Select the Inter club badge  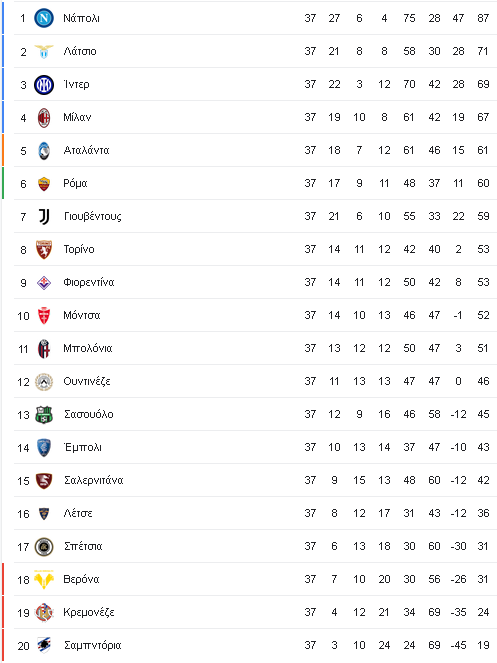[x=44, y=85]
